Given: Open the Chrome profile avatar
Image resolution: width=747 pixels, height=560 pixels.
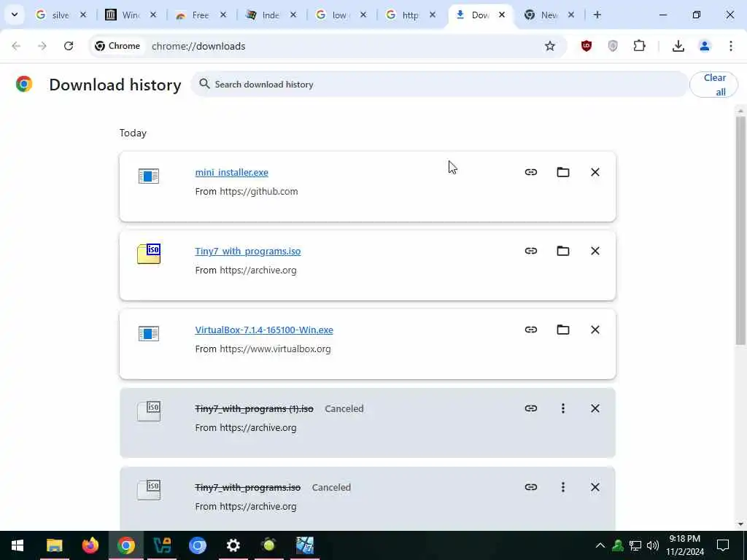Looking at the screenshot, I should tap(705, 46).
